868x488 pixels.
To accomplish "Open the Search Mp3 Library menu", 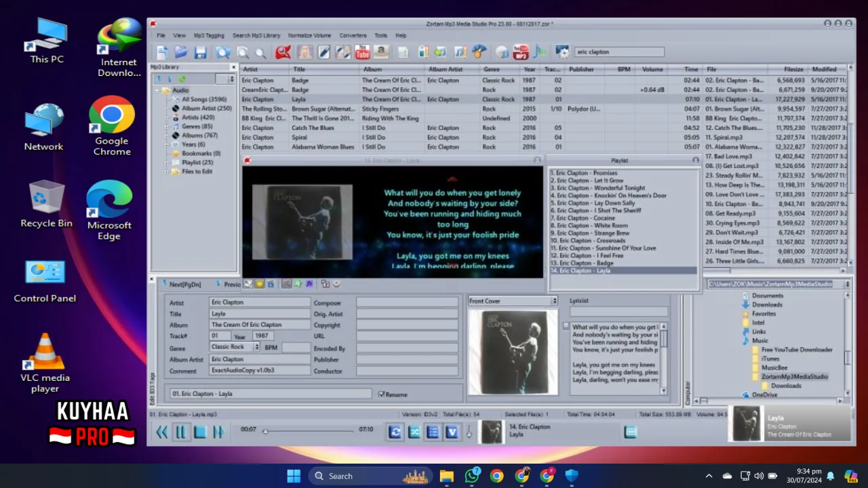I will [256, 35].
